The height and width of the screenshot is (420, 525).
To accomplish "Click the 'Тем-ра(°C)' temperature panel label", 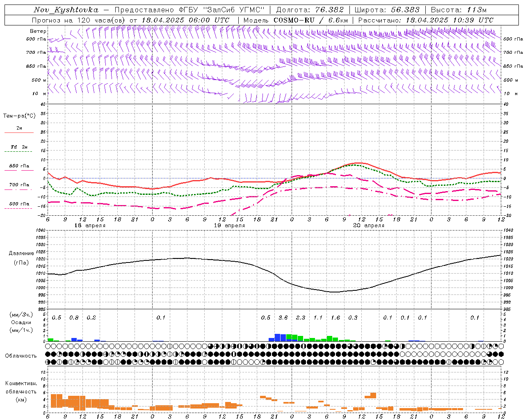I will click(x=19, y=116).
